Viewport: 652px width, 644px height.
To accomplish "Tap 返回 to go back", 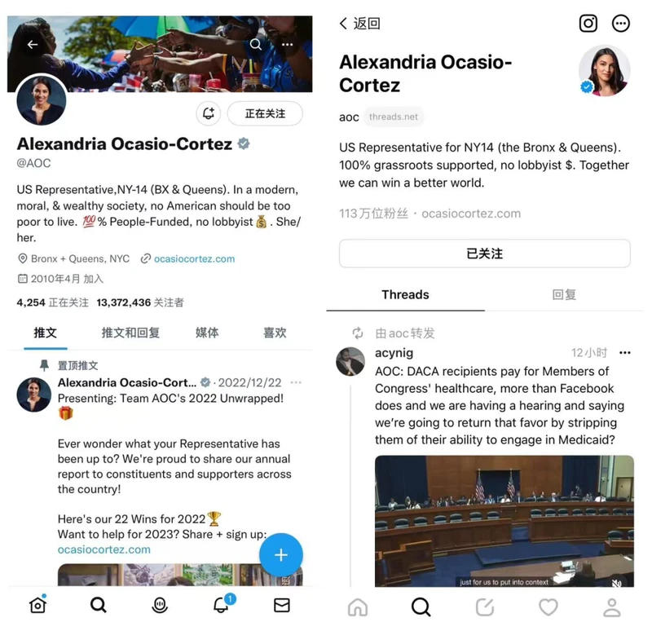I will click(x=360, y=24).
